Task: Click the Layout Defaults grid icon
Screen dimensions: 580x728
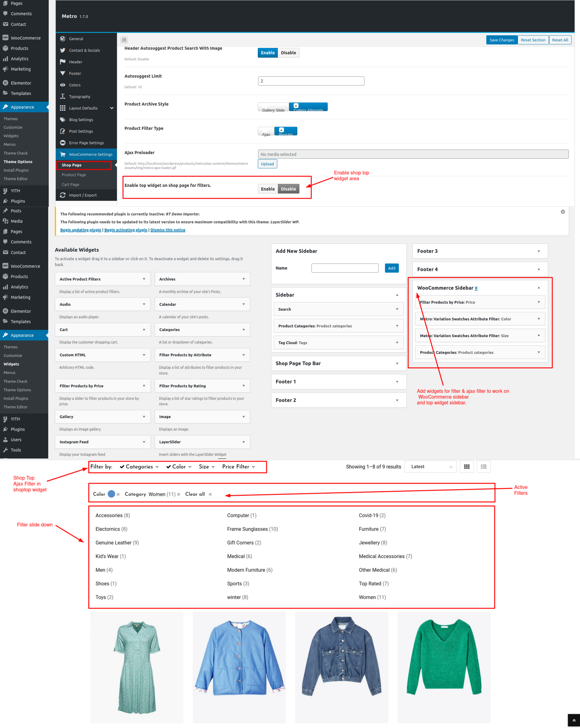Action: click(x=63, y=108)
